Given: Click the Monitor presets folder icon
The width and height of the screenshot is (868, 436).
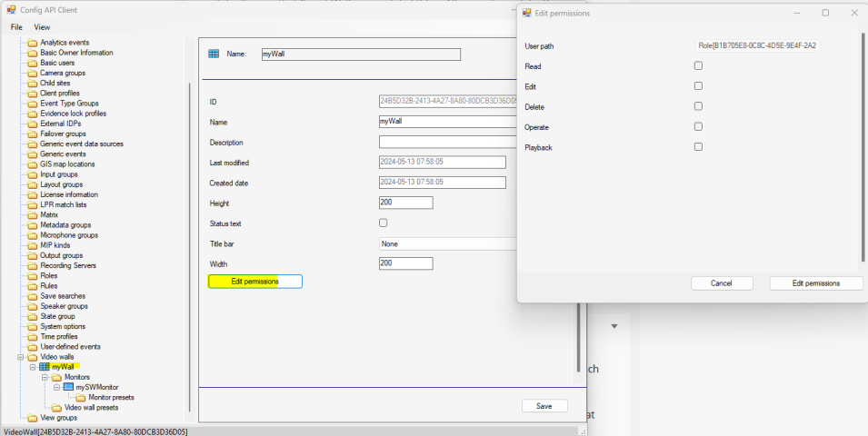Looking at the screenshot, I should click(80, 397).
